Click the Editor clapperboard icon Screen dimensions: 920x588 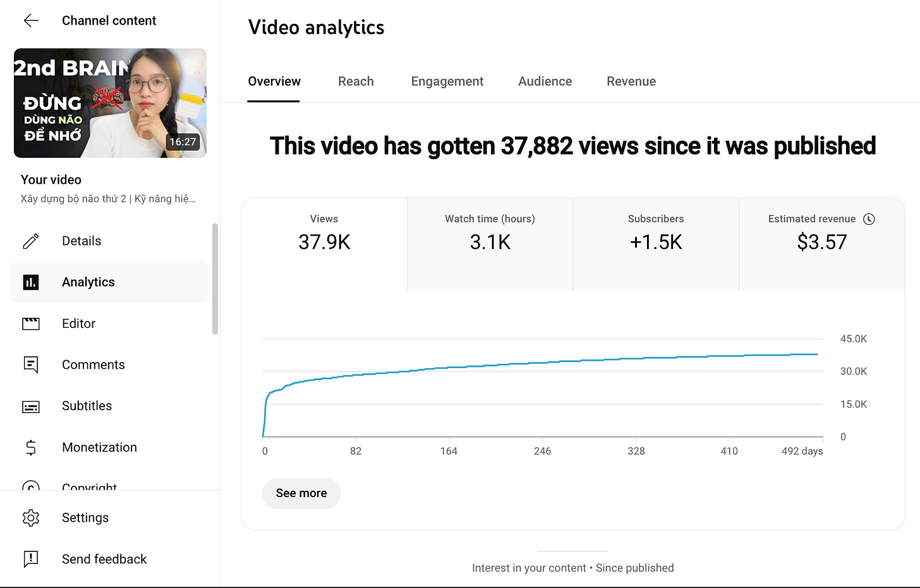[31, 324]
